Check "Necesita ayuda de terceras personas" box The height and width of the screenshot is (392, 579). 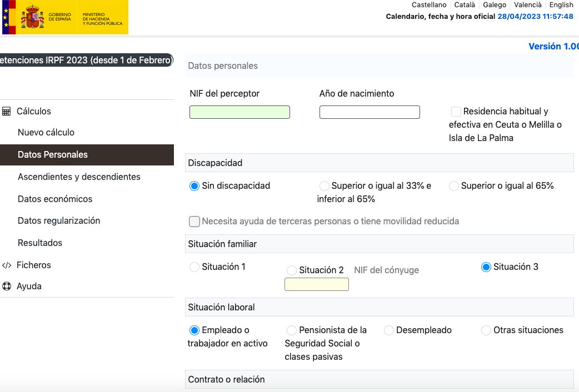(194, 221)
